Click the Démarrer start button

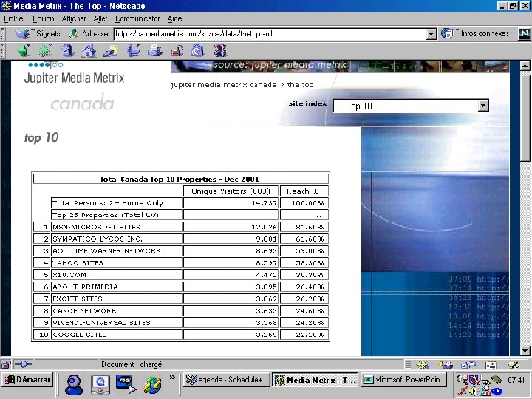27,379
